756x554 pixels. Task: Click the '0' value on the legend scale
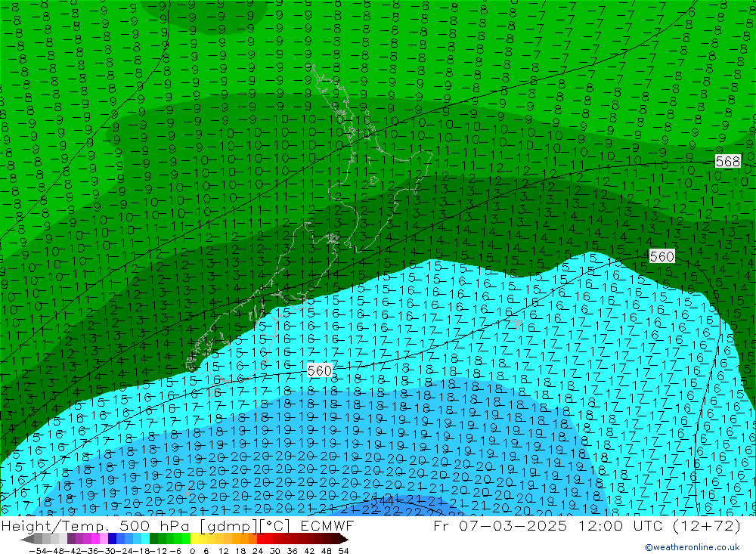[x=192, y=551]
